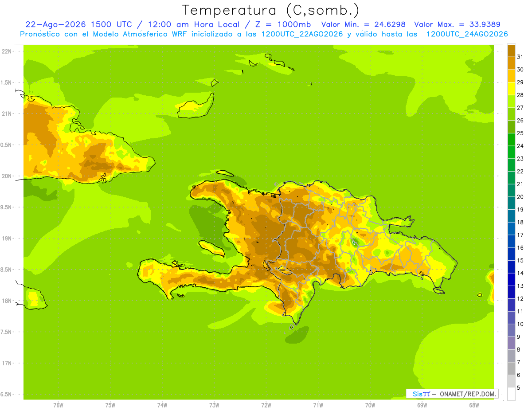Click the '1200UTC_22AGO2026' initialization time
Image resolution: width=532 pixels, height=411 pixels.
tap(301, 34)
